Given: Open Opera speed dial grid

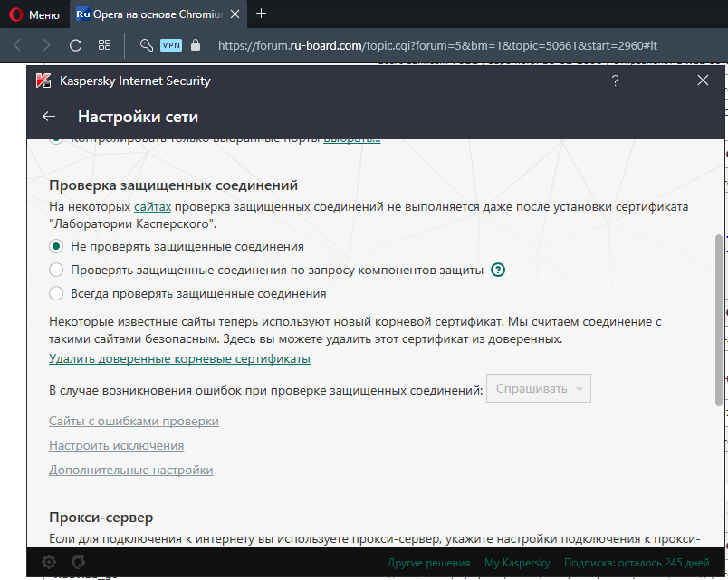Looking at the screenshot, I should pyautogui.click(x=104, y=45).
